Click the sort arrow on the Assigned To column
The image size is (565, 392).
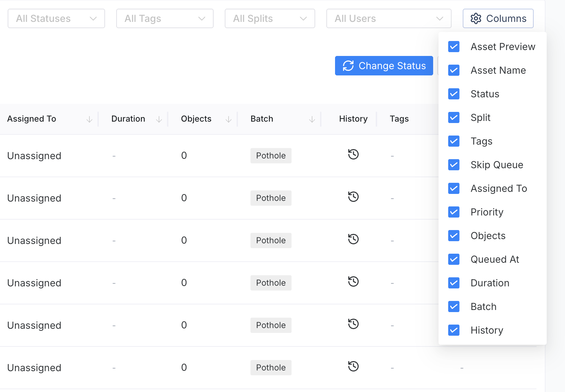[90, 119]
